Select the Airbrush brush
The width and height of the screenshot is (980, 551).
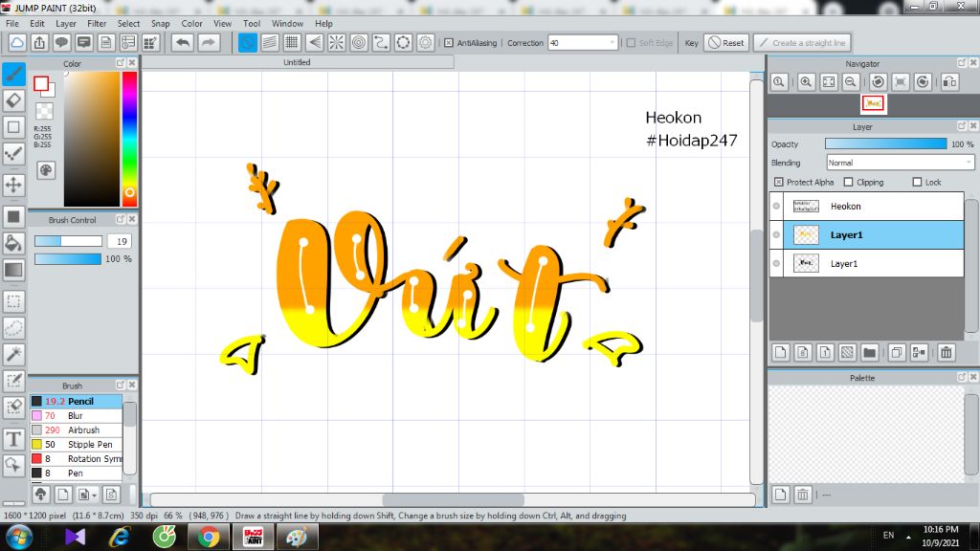(76, 430)
